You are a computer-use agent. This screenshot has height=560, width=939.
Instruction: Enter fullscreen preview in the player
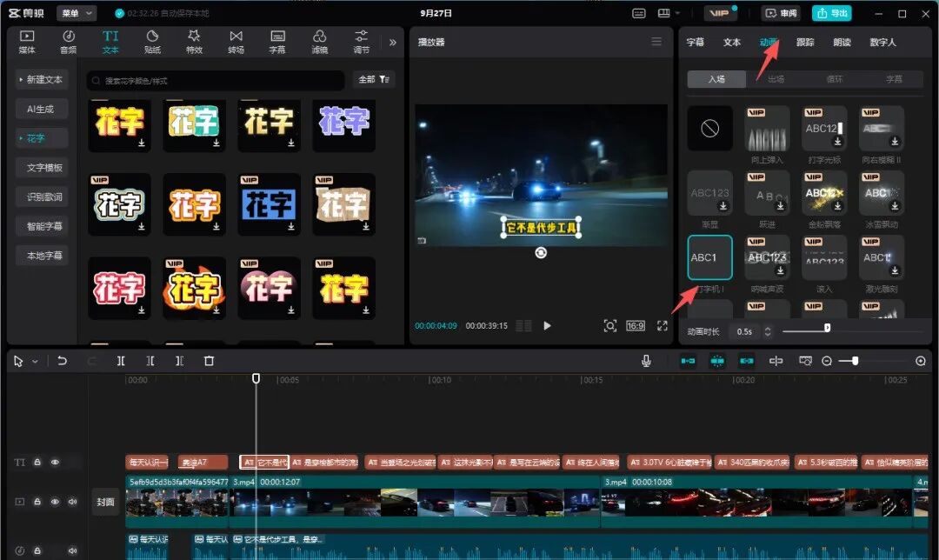(663, 325)
